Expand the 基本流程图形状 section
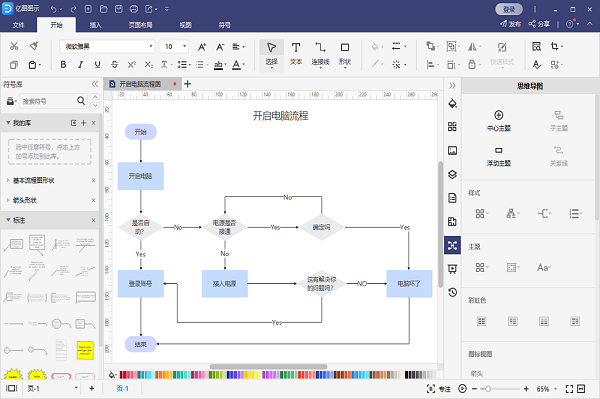 click(x=8, y=180)
